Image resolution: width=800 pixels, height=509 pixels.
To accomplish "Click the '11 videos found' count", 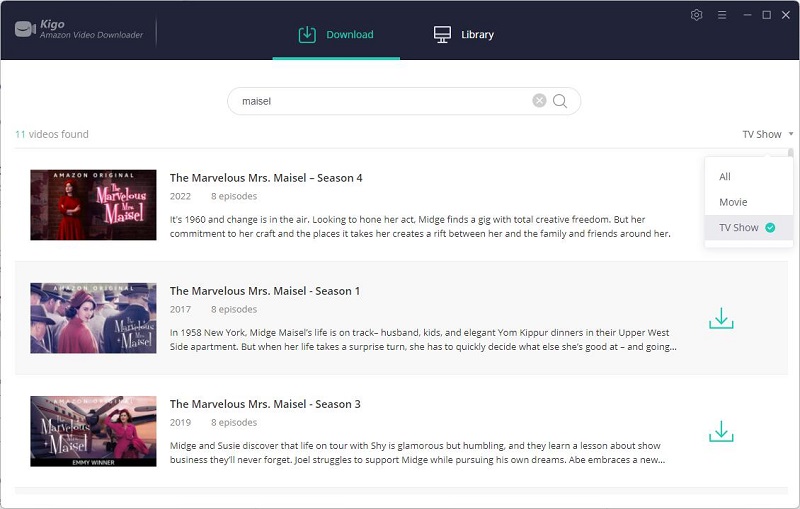I will coord(52,134).
